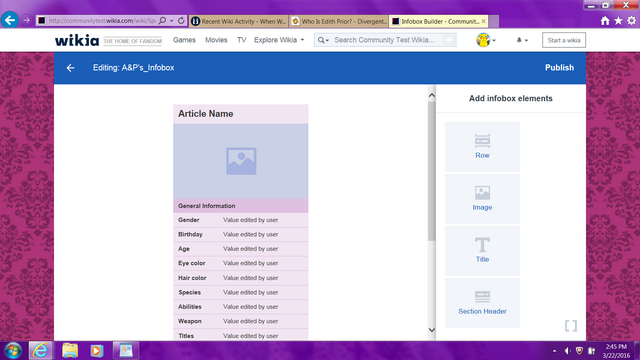This screenshot has width=640, height=360.
Task: Open the Movies hub link
Action: point(216,40)
